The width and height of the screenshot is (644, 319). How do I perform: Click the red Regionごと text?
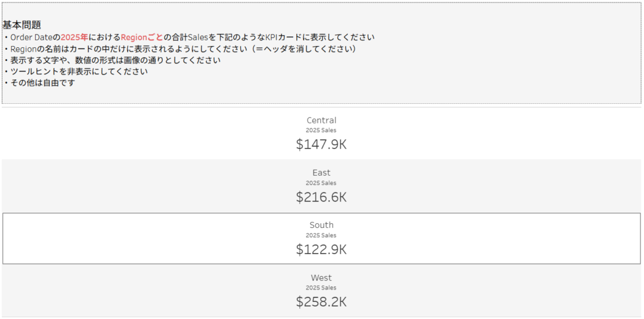coord(142,37)
